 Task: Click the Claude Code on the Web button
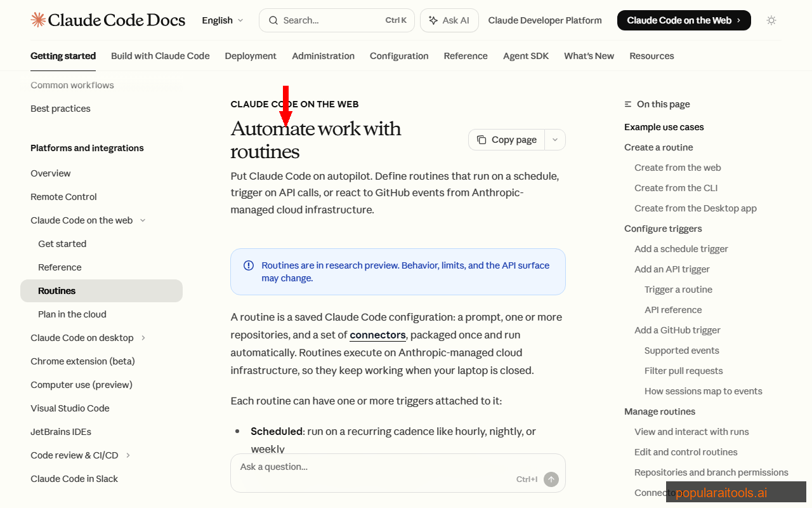pos(683,20)
